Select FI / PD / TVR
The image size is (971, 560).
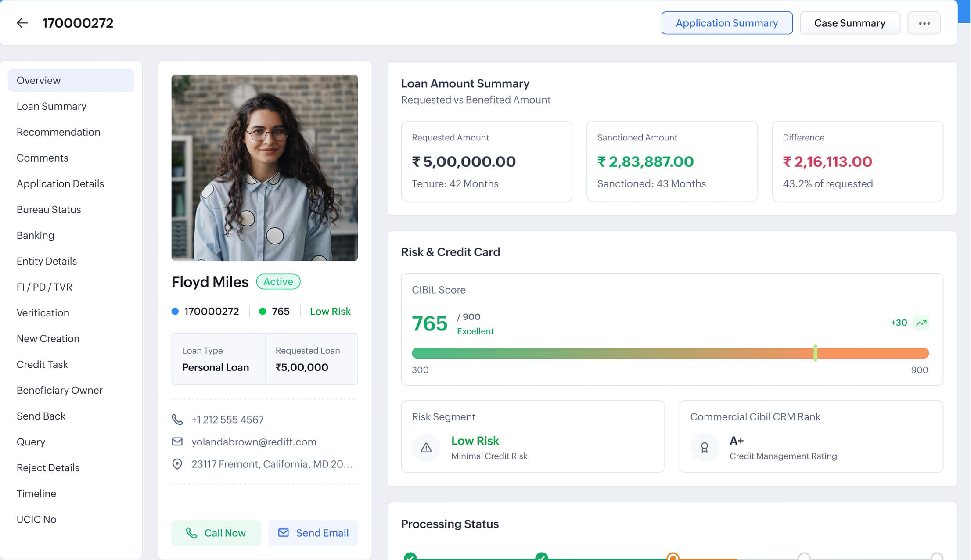[71, 287]
